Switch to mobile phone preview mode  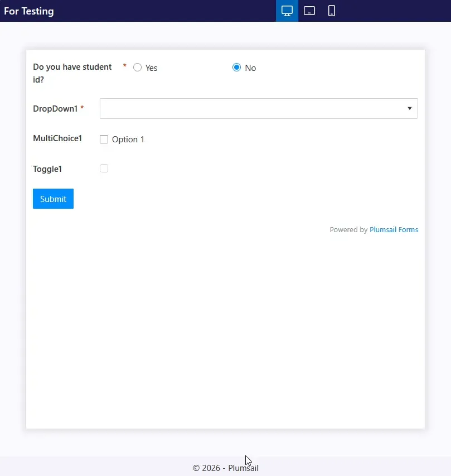click(x=332, y=11)
